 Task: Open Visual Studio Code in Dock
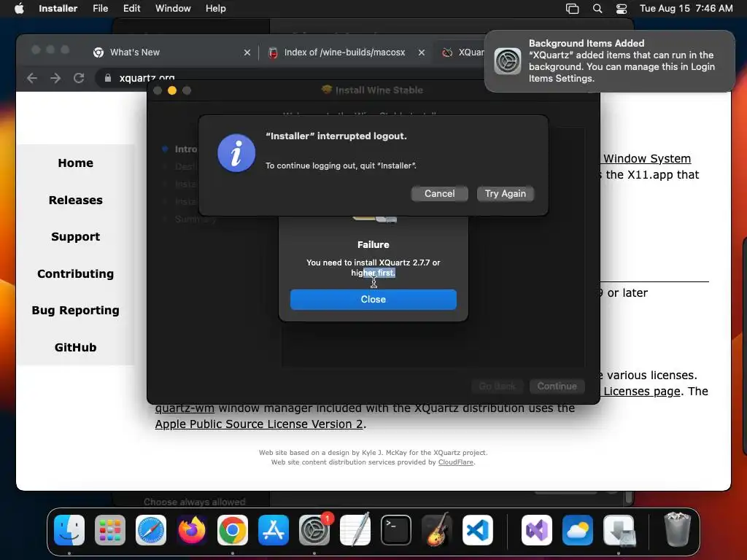click(x=478, y=530)
